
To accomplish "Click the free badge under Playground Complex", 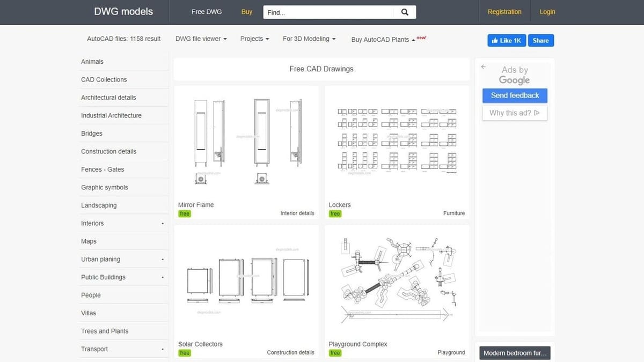I will click(x=335, y=353).
